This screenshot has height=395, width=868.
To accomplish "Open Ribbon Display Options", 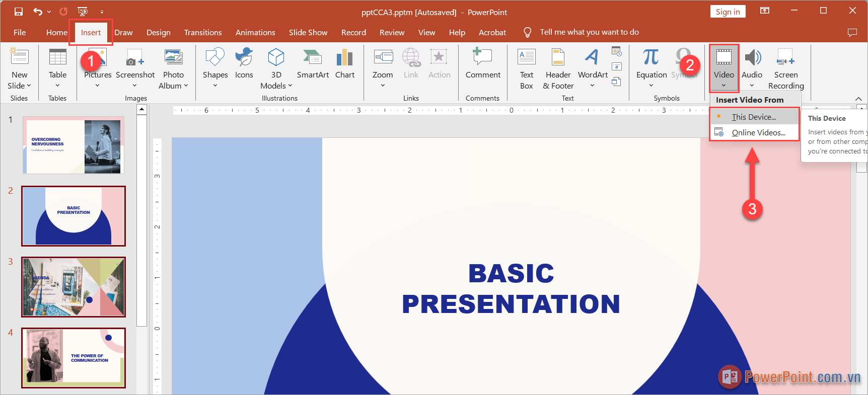I will pos(765,11).
